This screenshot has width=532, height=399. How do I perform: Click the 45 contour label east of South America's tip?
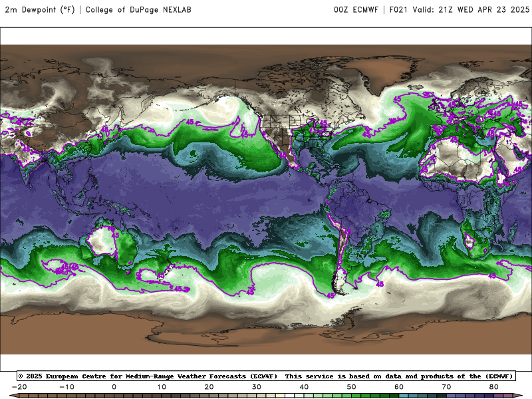tap(380, 284)
